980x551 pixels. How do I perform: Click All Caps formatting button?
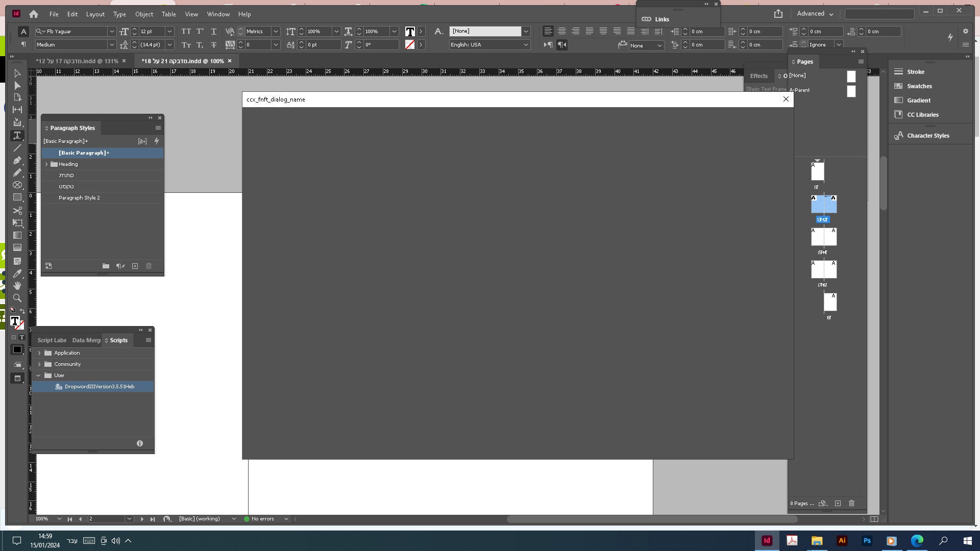tap(186, 31)
